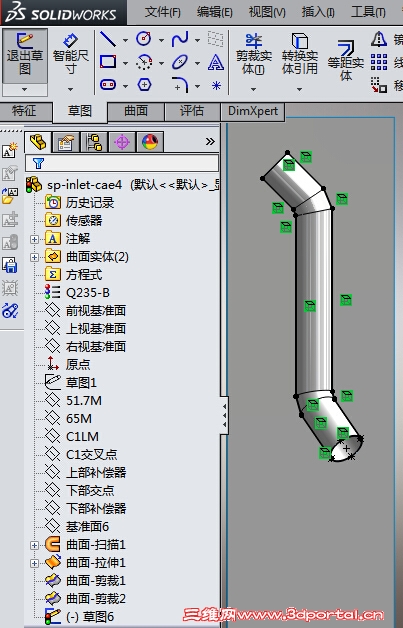Select the Sketch Fillet tool
The width and height of the screenshot is (403, 628).
tap(180, 85)
